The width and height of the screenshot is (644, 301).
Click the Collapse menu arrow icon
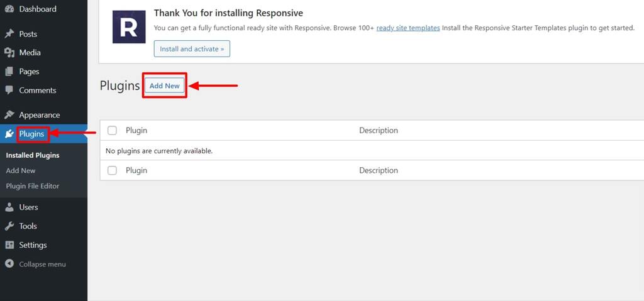(x=9, y=264)
